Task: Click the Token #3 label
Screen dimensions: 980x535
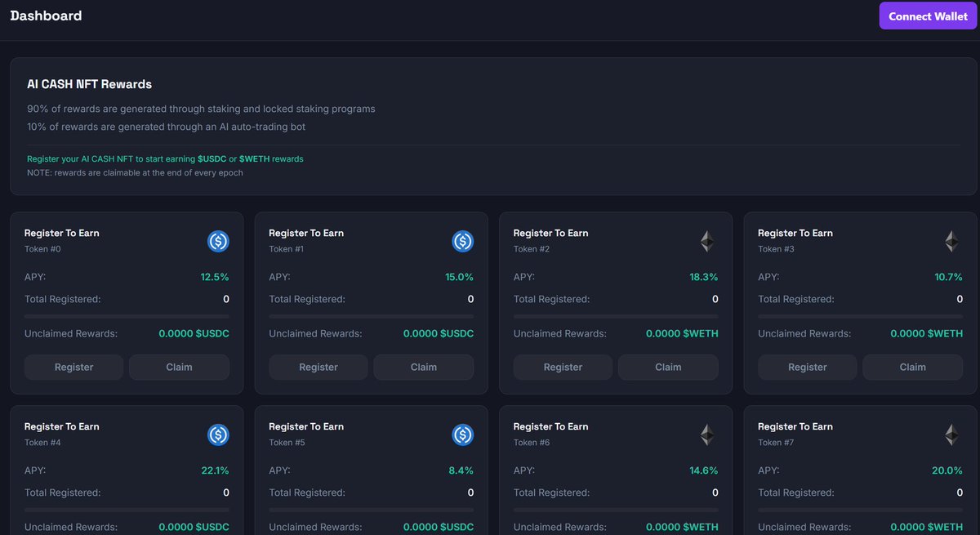Action: [x=776, y=249]
